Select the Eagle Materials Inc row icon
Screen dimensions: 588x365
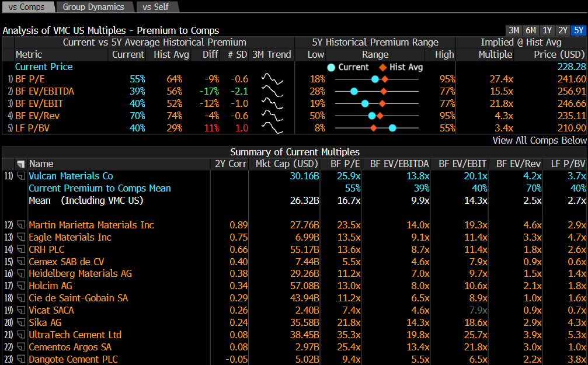pos(20,237)
